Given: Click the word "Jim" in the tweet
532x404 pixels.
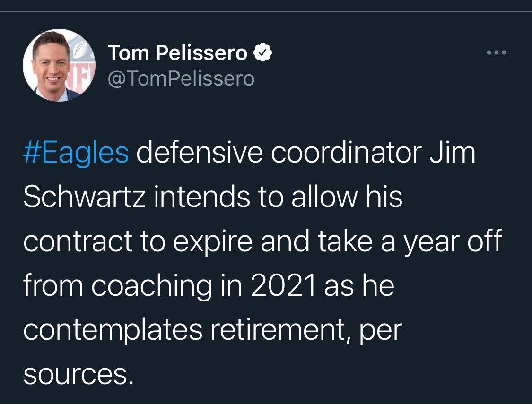Looking at the screenshot, I should point(453,154).
